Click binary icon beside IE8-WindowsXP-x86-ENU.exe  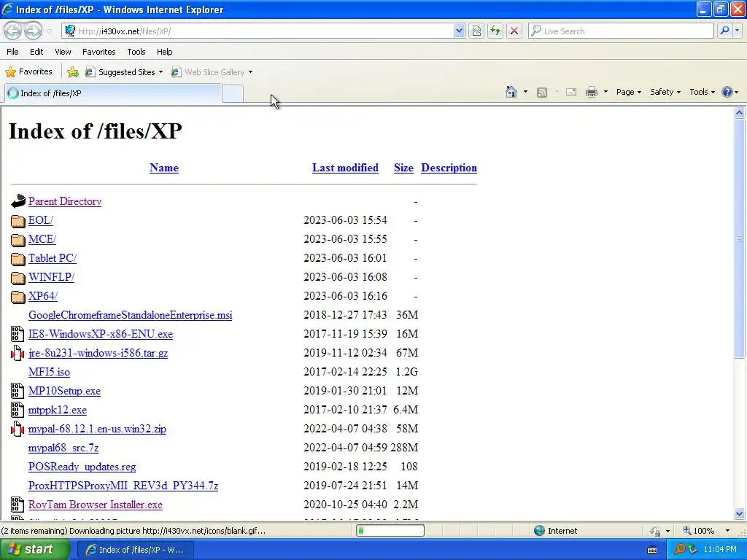pos(18,334)
